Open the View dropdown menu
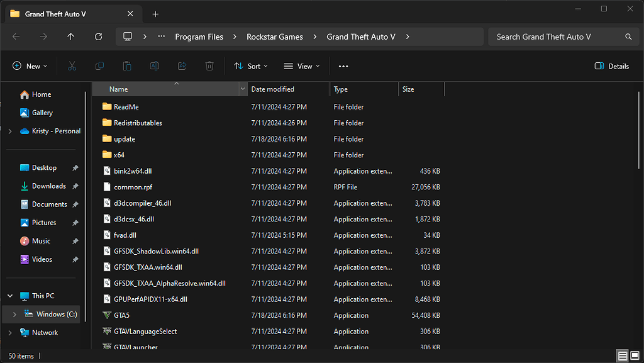The width and height of the screenshot is (644, 363). (301, 66)
